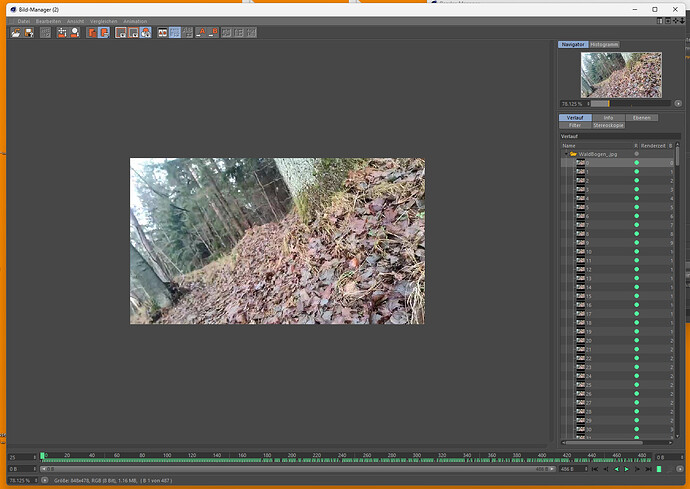Screen dimensions: 690x489
Task: Select frame 25 in the Verlauf list
Action: (617, 385)
